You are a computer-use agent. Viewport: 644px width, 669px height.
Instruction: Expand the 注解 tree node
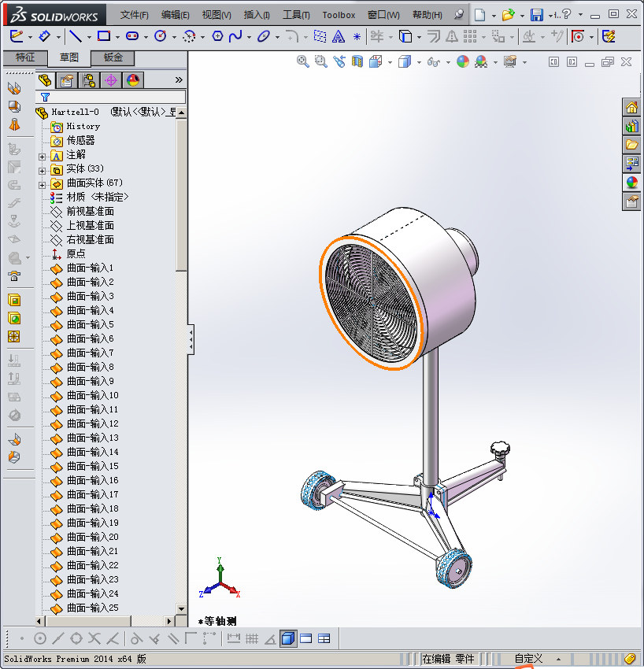click(x=42, y=157)
